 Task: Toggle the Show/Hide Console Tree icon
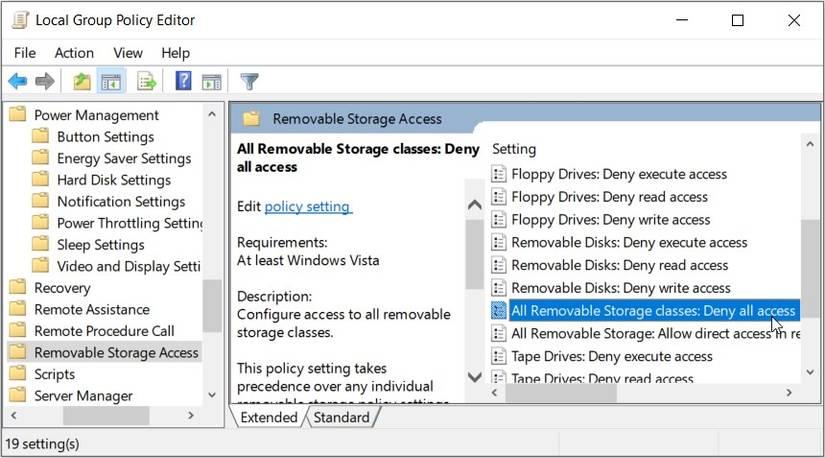[111, 82]
